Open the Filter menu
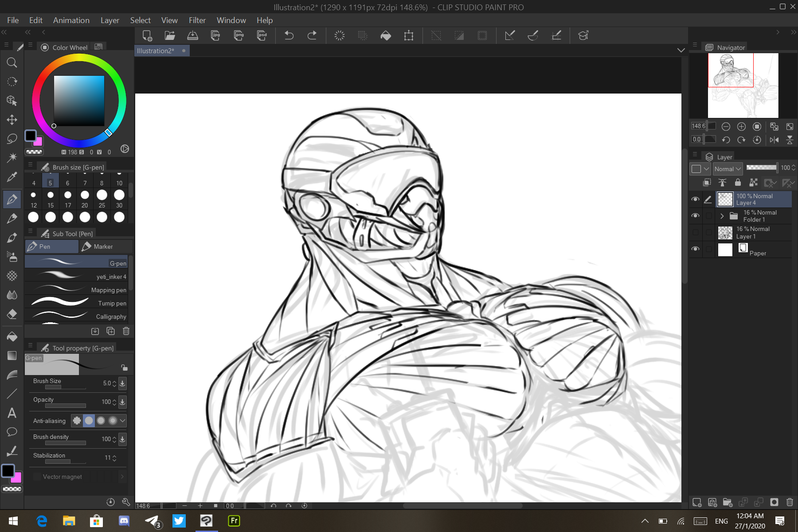This screenshot has height=532, width=798. [x=197, y=20]
